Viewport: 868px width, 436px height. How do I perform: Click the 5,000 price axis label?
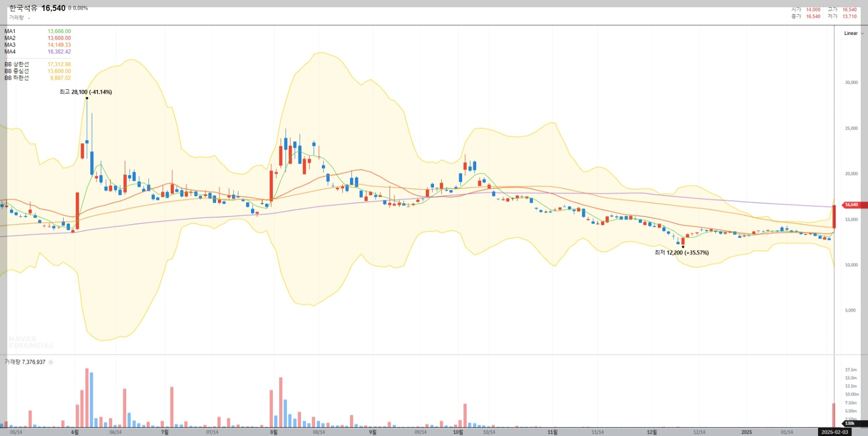pyautogui.click(x=851, y=310)
